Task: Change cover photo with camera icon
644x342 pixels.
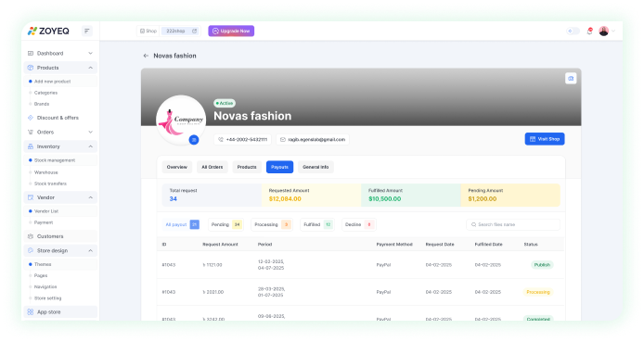Action: [x=571, y=79]
